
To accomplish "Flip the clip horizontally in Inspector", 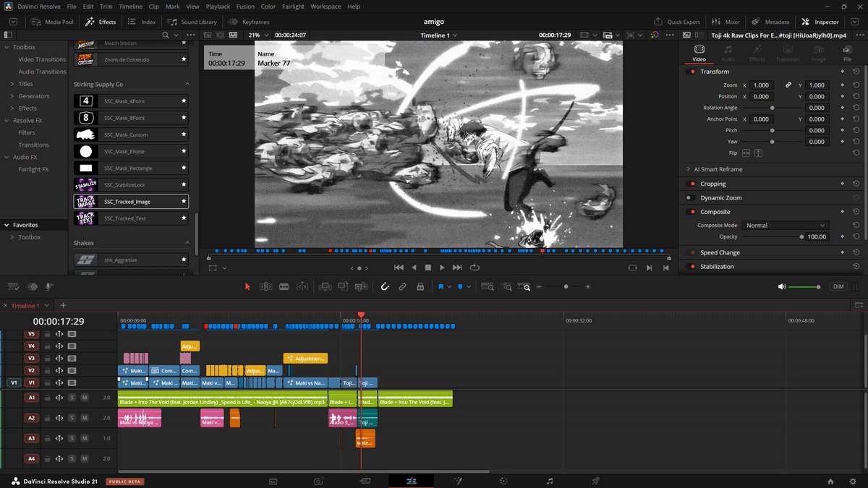I will click(746, 153).
